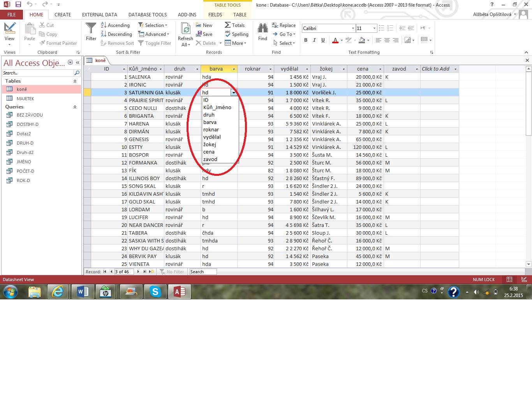Open the FIELDS table tools tab
Viewport: 532px width, 407px height.
(215, 14)
